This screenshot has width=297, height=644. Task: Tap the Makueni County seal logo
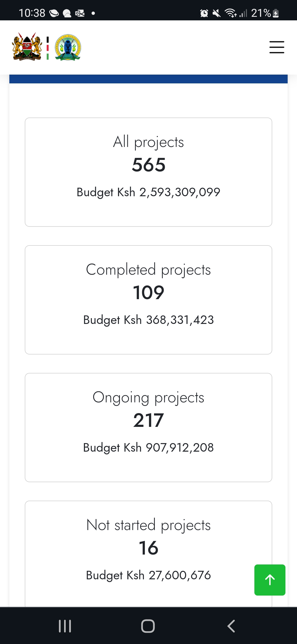[68, 47]
